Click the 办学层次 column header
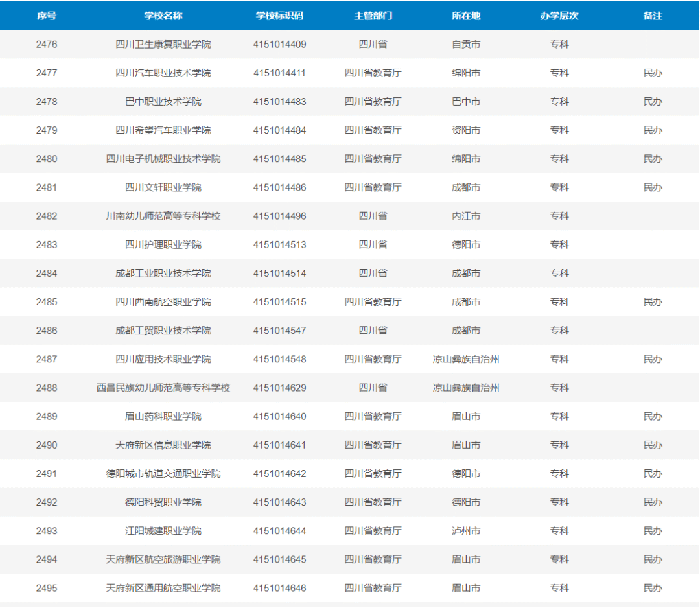The image size is (700, 608). click(x=559, y=16)
